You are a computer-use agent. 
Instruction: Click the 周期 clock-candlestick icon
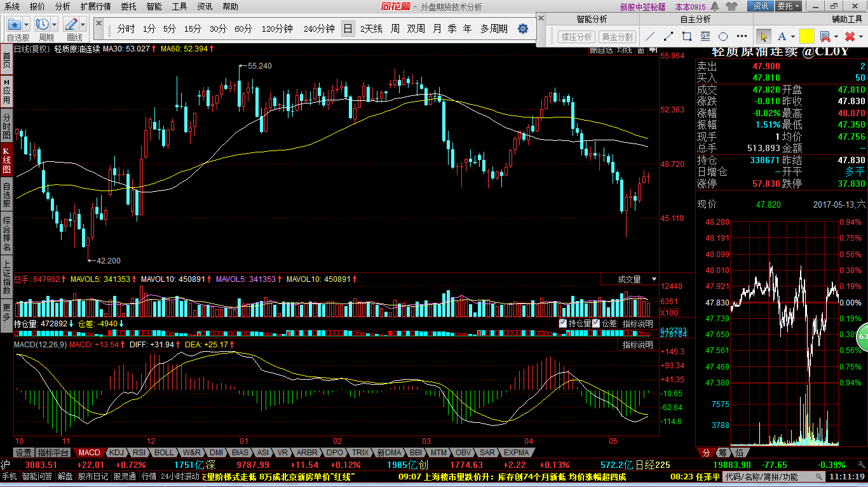(x=43, y=25)
